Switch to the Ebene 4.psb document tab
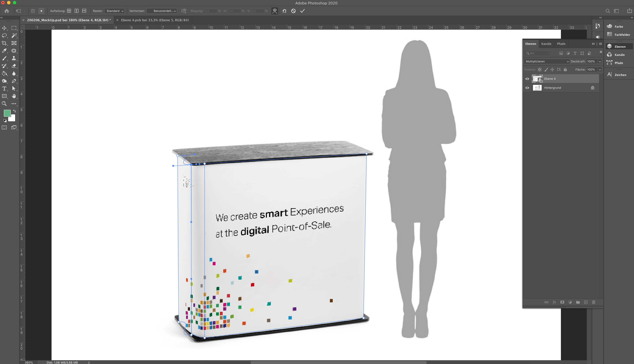The image size is (634, 364). (x=155, y=20)
